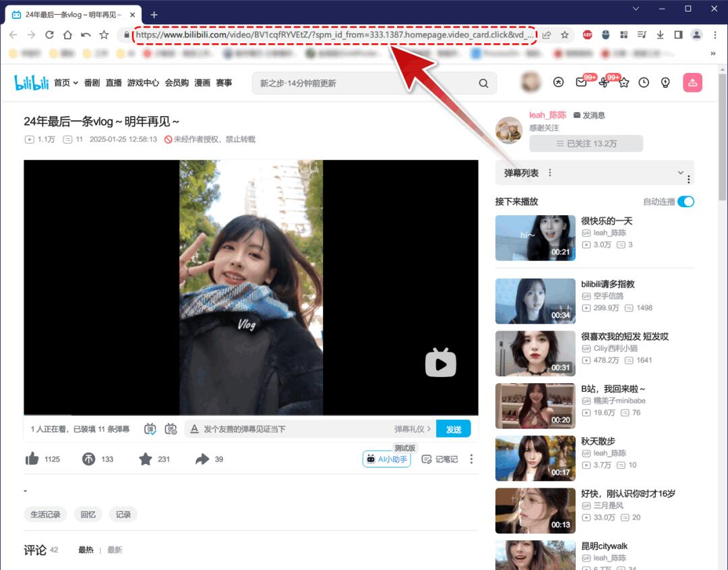Viewport: 728px width, 570px height.
Task: Open browser downloads icon
Action: pyautogui.click(x=660, y=35)
